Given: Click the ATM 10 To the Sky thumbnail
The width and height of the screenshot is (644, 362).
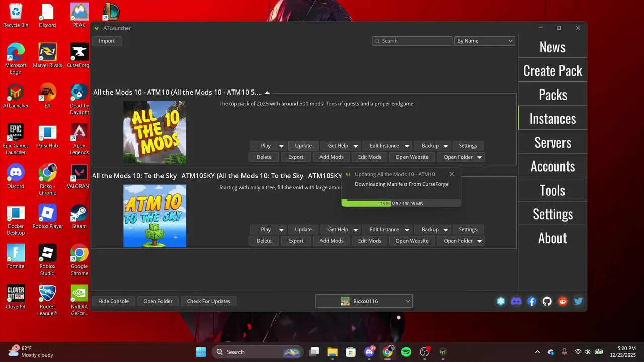Looking at the screenshot, I should coord(154,216).
